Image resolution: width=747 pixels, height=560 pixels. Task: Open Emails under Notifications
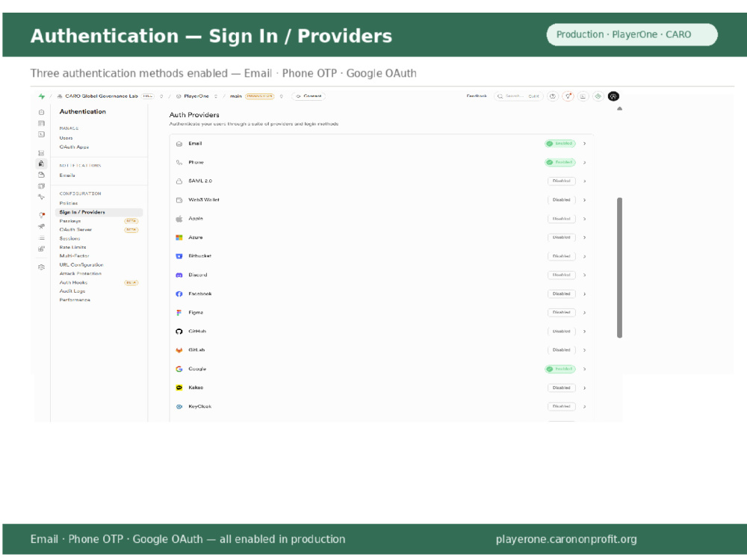[67, 175]
